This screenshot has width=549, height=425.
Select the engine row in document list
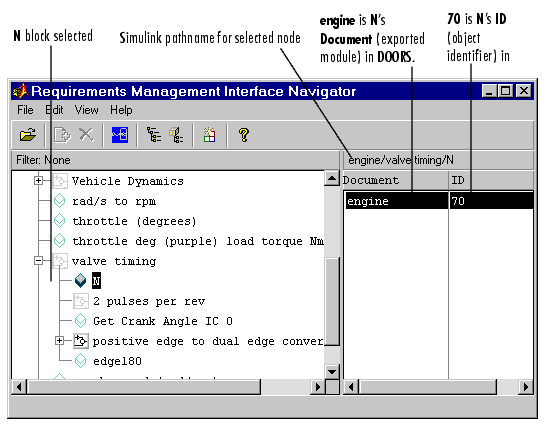439,201
